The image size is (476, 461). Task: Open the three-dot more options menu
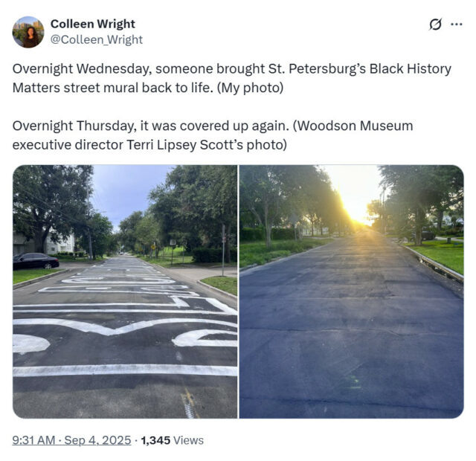[x=456, y=25]
